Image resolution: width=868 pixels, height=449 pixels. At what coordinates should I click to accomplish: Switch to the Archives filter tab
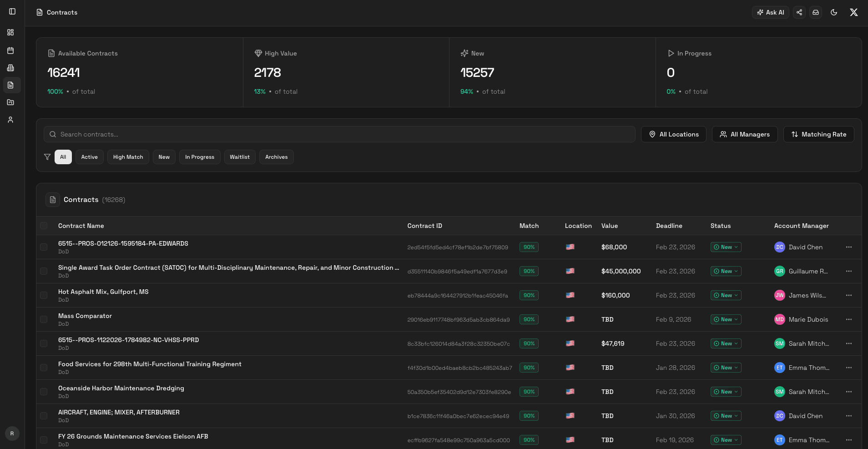[x=276, y=157]
